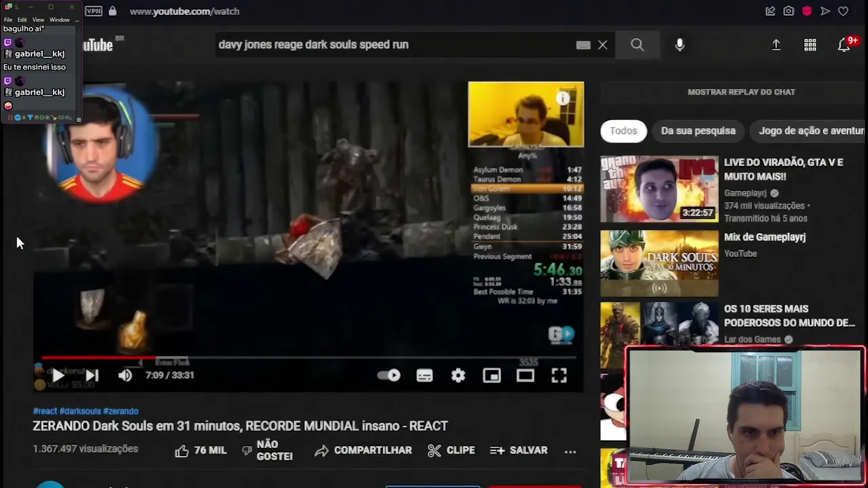
Task: Open View menu in chat window
Action: coord(38,20)
